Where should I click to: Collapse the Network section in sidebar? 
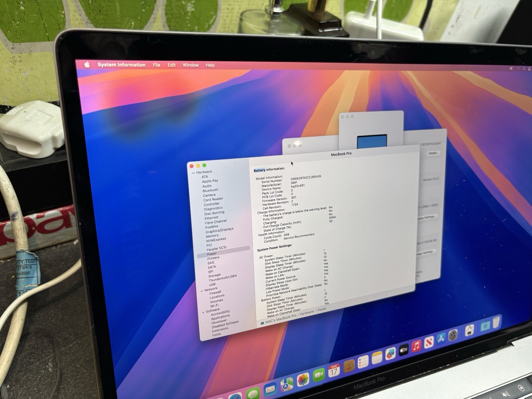tap(202, 291)
